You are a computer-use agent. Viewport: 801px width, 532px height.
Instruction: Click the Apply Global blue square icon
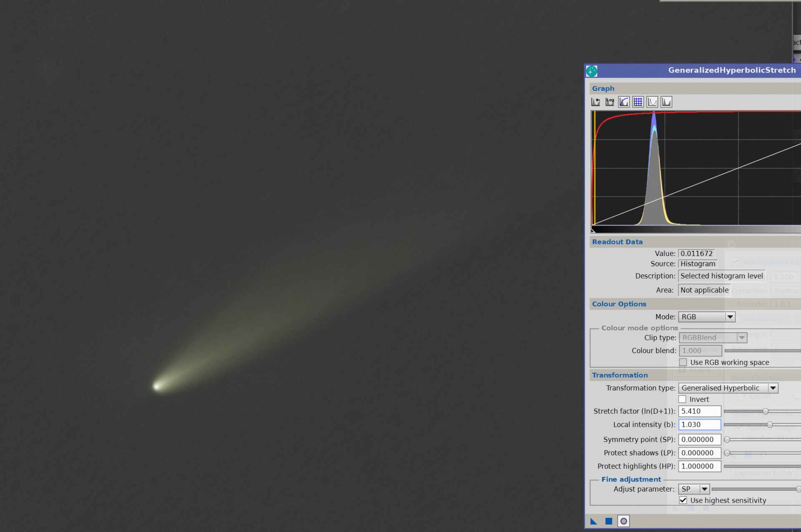(609, 521)
